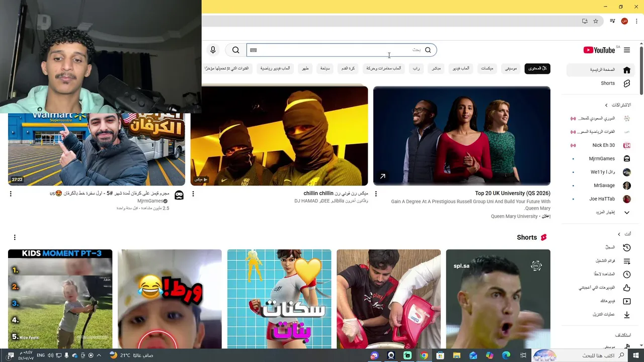This screenshot has width=644, height=362.
Task: Open the MjrmGames channel avatar under the video
Action: click(179, 195)
